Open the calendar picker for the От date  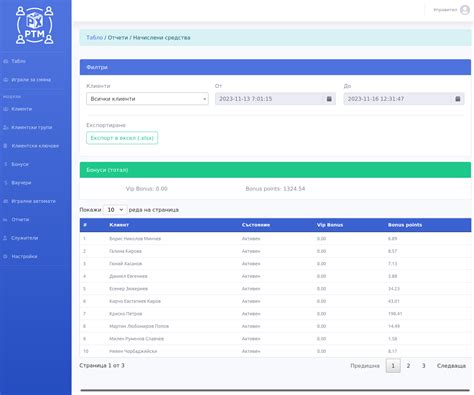coord(329,99)
